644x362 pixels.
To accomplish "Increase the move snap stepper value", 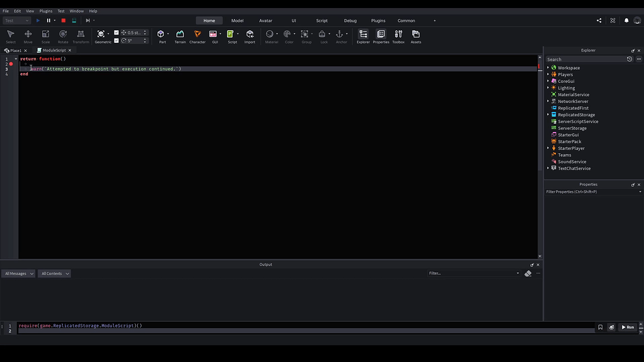I will (145, 31).
